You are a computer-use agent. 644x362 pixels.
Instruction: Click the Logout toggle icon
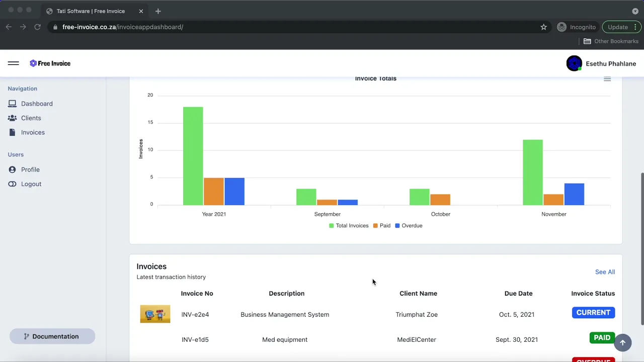(x=12, y=184)
